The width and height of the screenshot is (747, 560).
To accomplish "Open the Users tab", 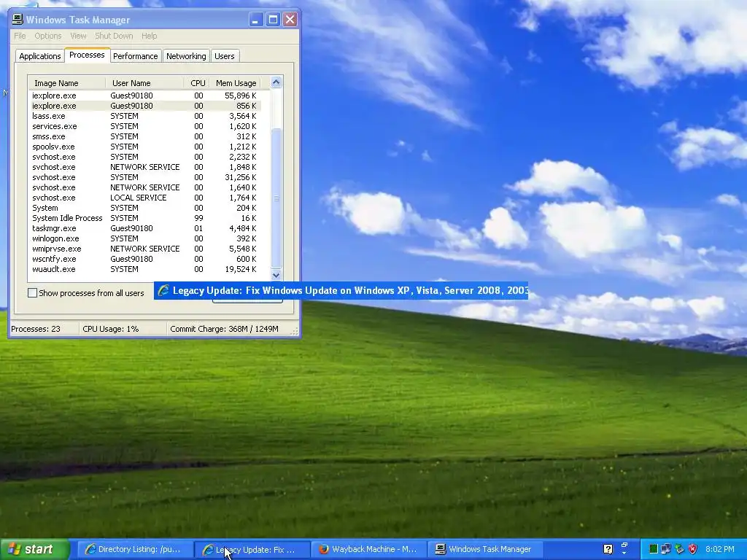I will click(x=225, y=56).
